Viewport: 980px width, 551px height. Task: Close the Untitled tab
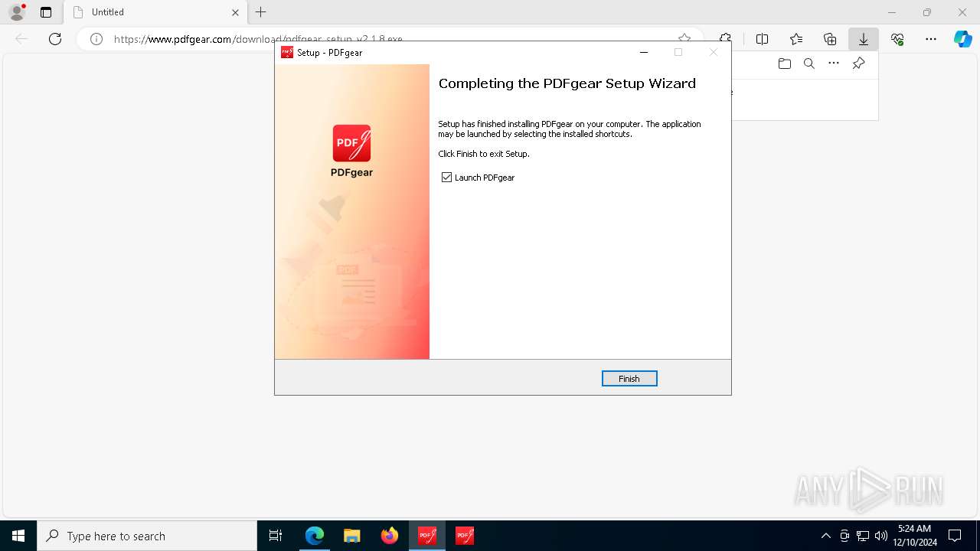pyautogui.click(x=235, y=12)
